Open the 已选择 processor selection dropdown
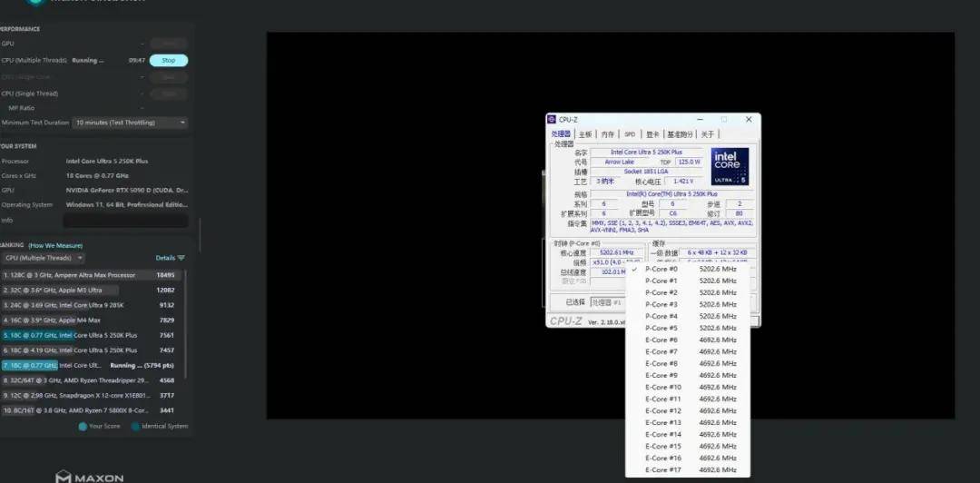The height and width of the screenshot is (483, 980). click(607, 302)
